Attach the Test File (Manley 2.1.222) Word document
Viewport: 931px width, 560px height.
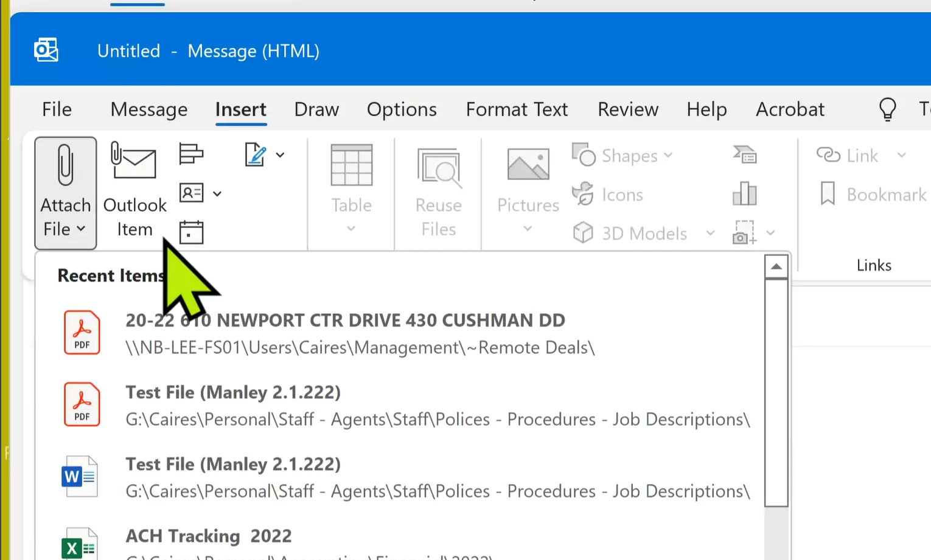(399, 477)
